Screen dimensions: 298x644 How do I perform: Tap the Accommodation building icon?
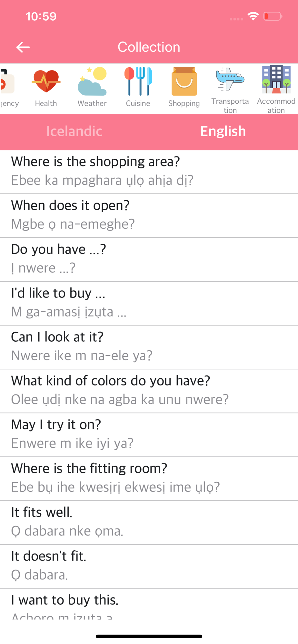276,80
